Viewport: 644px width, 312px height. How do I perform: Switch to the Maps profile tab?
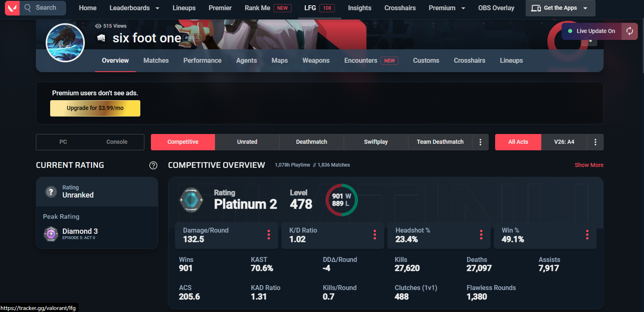[x=280, y=61]
